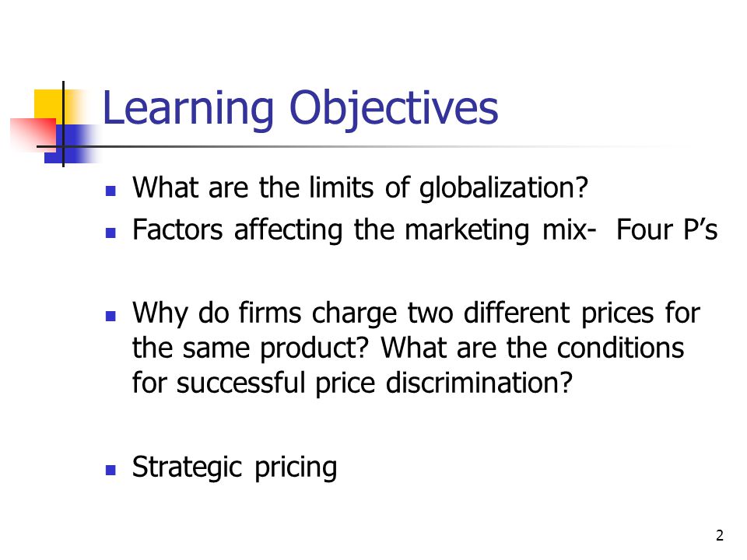The height and width of the screenshot is (560, 747).
Task: Select the yellow square in the slide logo
Action: coord(49,105)
